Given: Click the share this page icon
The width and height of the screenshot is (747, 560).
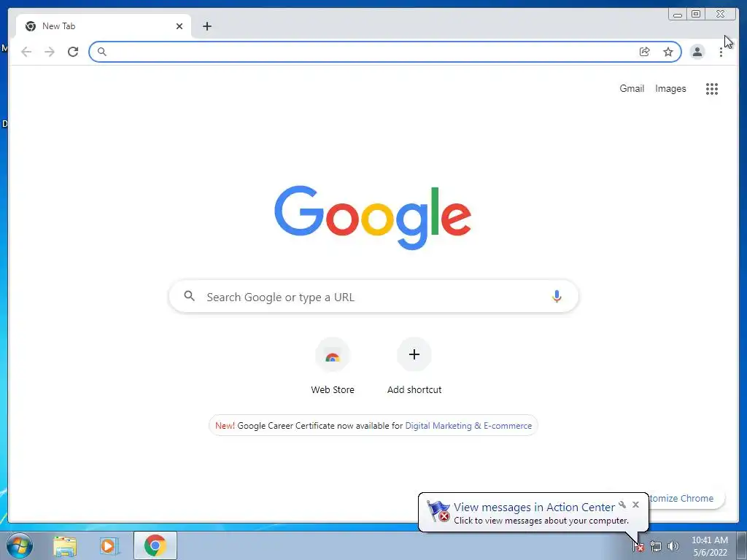Looking at the screenshot, I should (644, 52).
